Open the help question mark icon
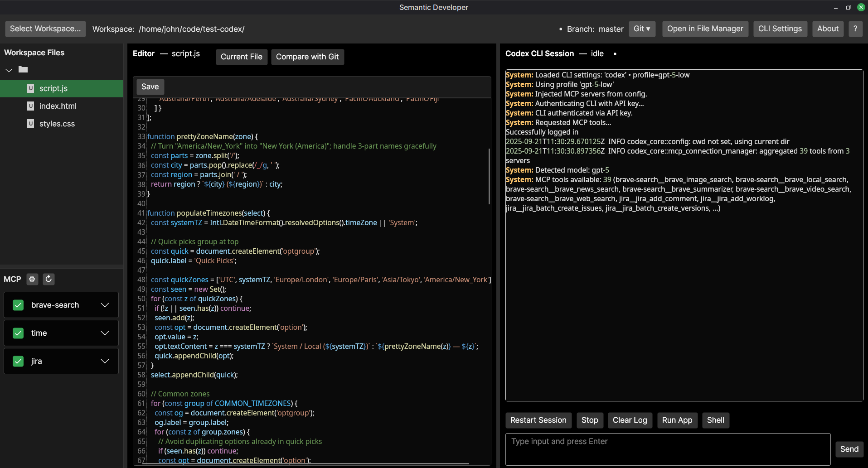Image resolution: width=868 pixels, height=468 pixels. pos(856,29)
